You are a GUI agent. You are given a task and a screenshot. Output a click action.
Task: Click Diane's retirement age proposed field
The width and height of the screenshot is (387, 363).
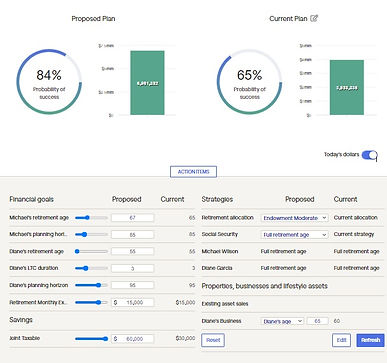coord(133,251)
